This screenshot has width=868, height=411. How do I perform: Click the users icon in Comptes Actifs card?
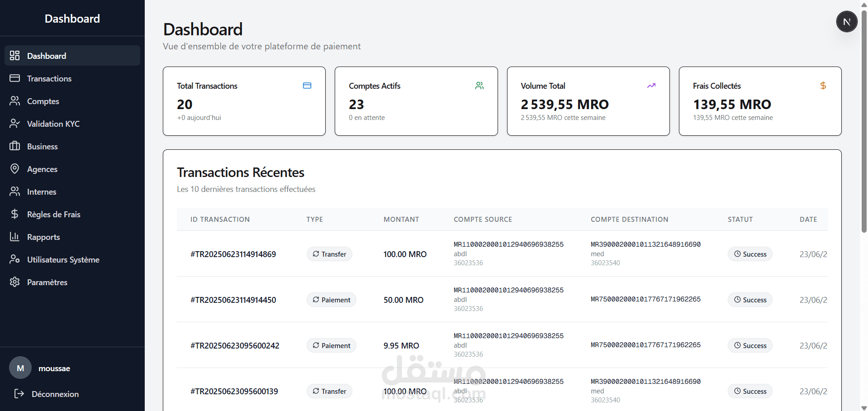point(479,86)
